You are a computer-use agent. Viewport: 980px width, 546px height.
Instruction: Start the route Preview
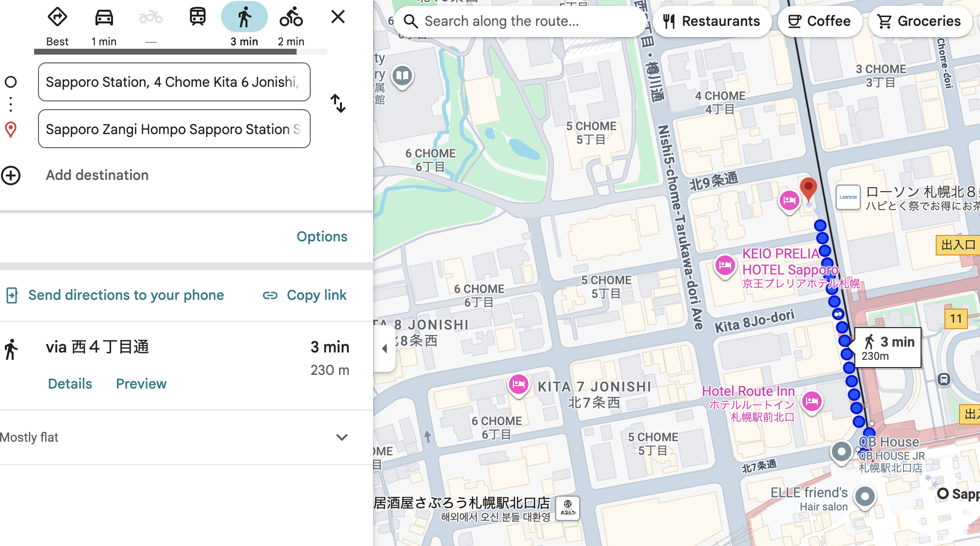tap(141, 384)
